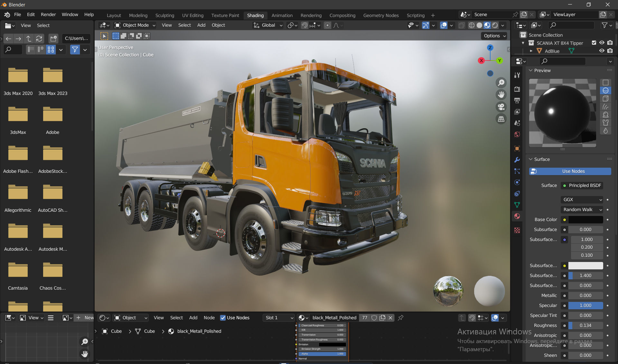Open the Slot 1 material slot dropdown
The width and height of the screenshot is (618, 364).
pyautogui.click(x=279, y=318)
